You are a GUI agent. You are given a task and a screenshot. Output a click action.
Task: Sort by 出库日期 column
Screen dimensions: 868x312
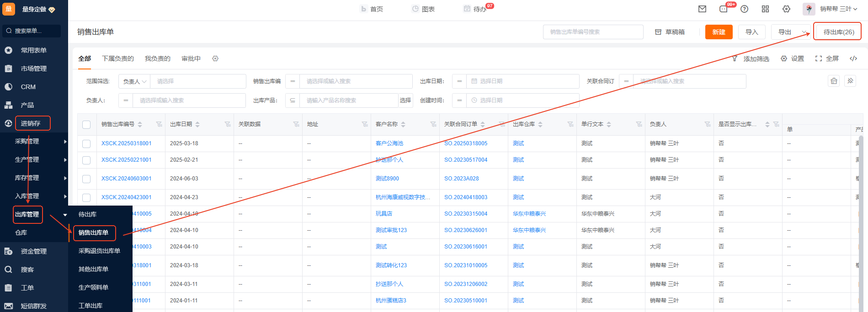tap(197, 124)
